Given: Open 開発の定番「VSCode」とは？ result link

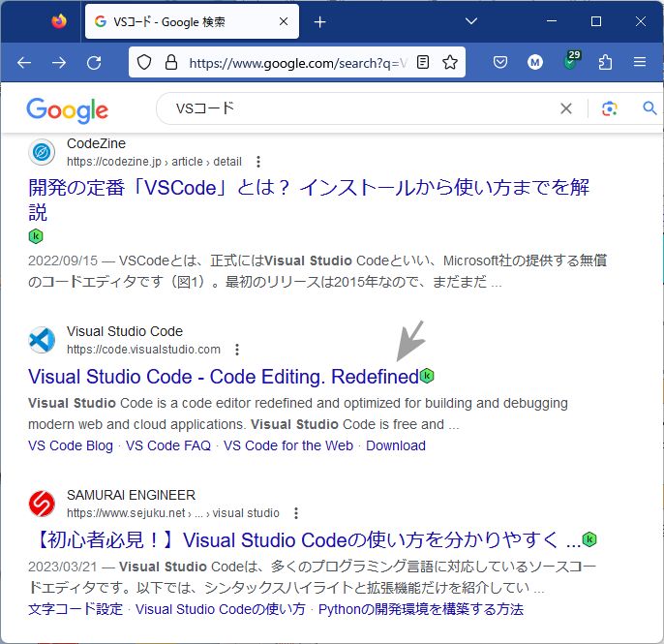Looking at the screenshot, I should point(309,199).
